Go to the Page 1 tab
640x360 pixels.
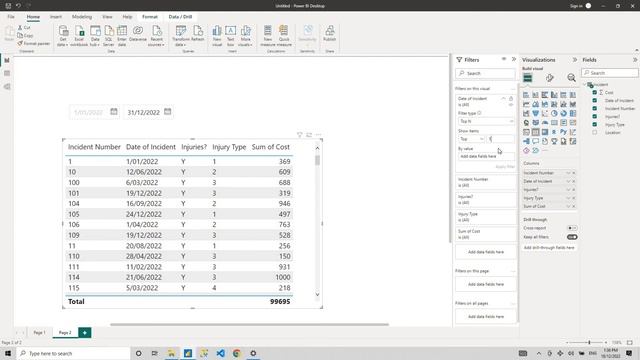click(x=39, y=333)
